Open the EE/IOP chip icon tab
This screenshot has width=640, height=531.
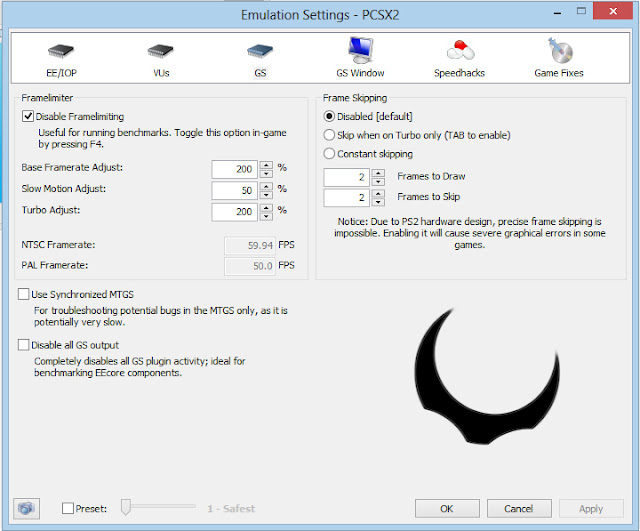tap(61, 51)
